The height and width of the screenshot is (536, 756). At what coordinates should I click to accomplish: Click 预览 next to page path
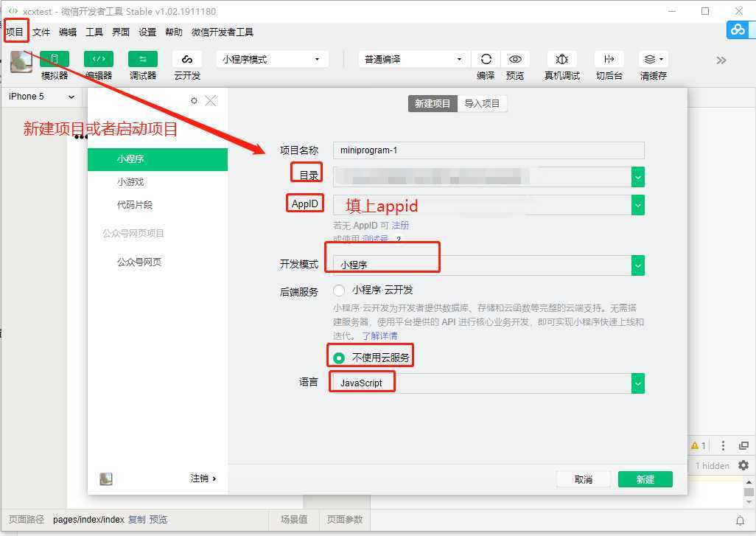pyautogui.click(x=158, y=520)
